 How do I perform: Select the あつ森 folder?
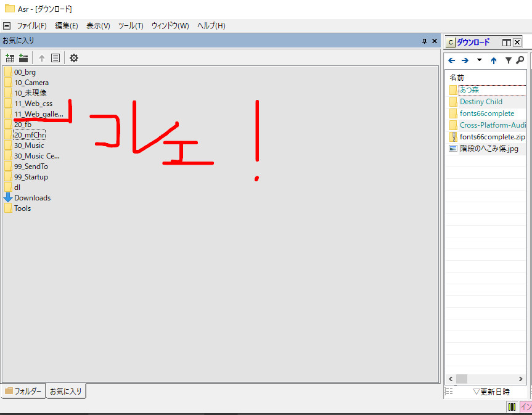pos(469,90)
